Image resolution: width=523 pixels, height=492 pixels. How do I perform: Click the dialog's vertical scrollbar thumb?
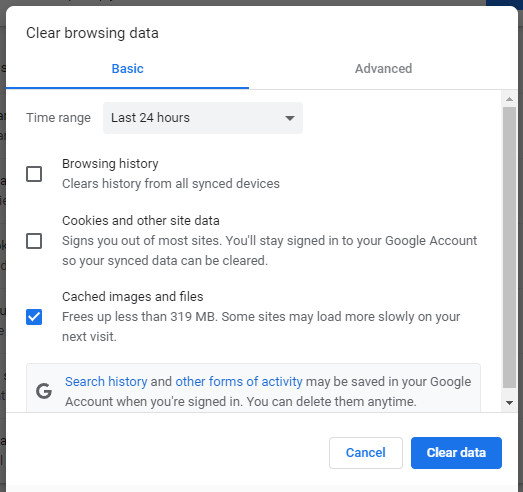pos(509,248)
